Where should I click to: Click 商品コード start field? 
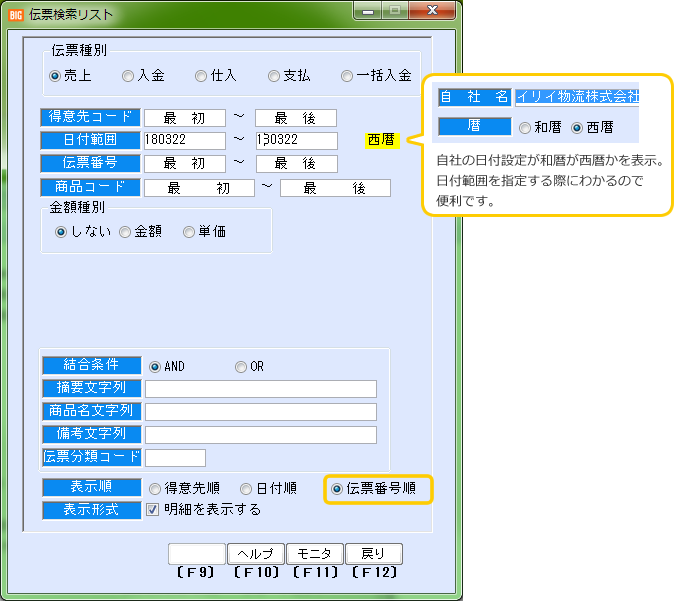(x=199, y=188)
